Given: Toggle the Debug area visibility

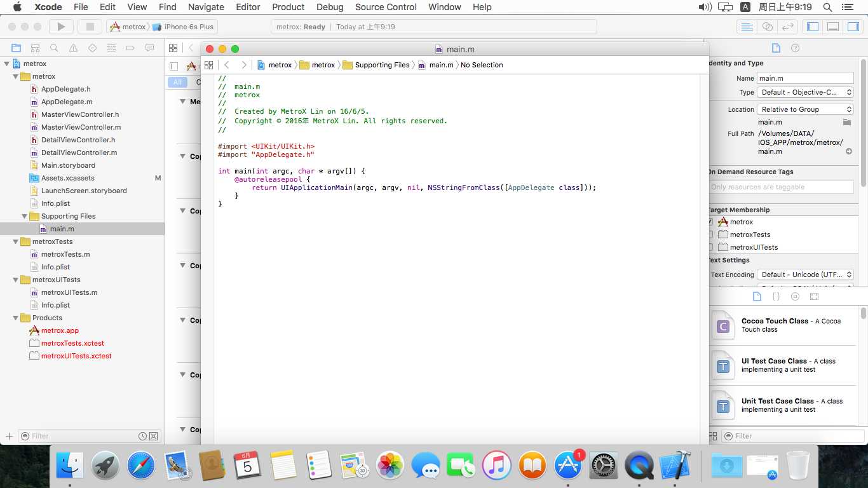Looking at the screenshot, I should [833, 27].
